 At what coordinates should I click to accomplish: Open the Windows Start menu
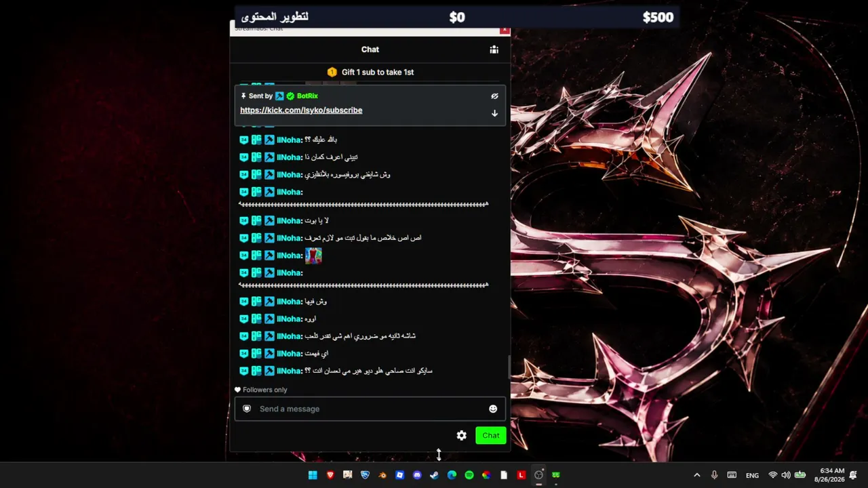pos(313,475)
